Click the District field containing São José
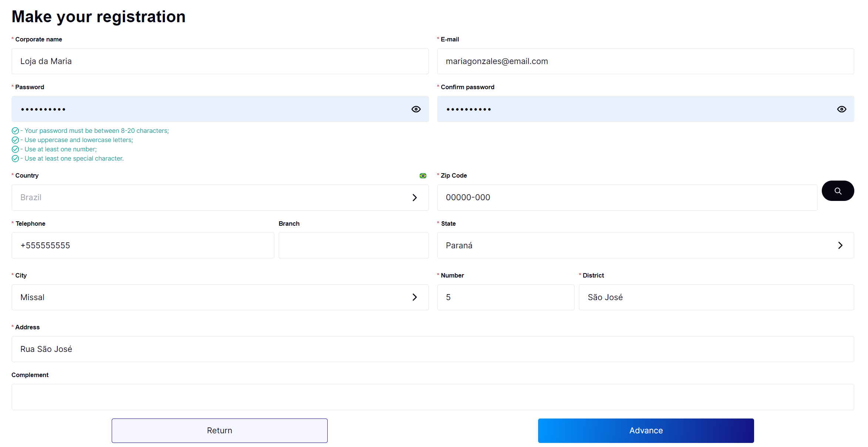868x447 pixels. click(x=716, y=297)
